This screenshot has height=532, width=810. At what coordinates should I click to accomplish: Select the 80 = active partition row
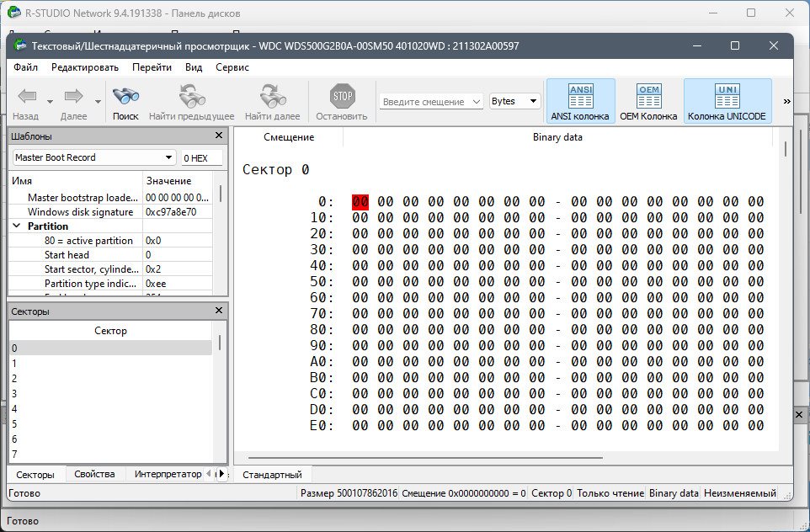coord(110,240)
